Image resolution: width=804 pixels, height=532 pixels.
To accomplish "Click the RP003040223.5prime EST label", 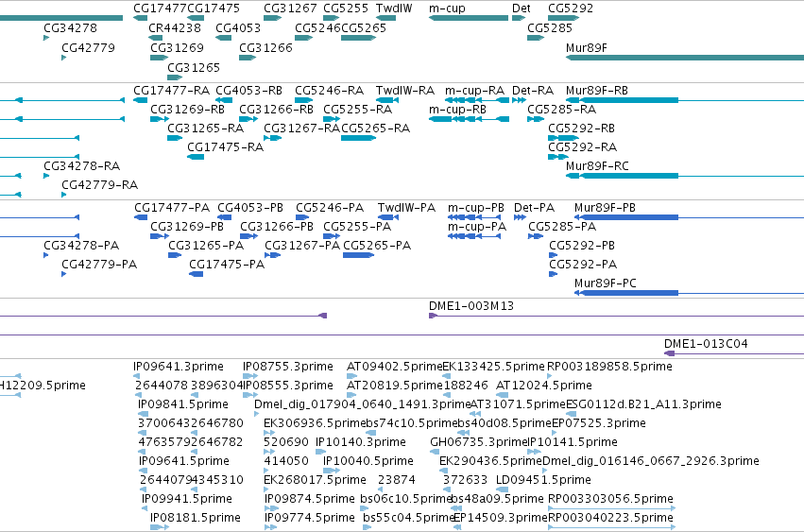I will (x=610, y=518).
